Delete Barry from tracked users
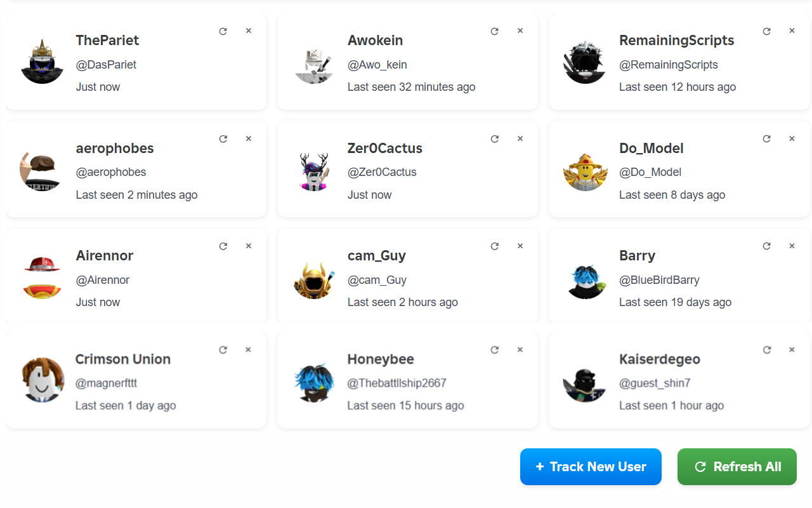 (x=792, y=246)
